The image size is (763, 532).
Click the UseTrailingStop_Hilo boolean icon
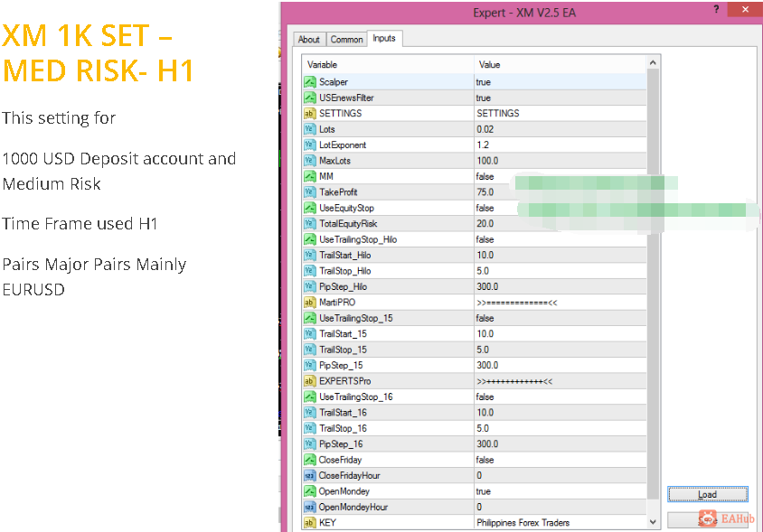coord(309,239)
